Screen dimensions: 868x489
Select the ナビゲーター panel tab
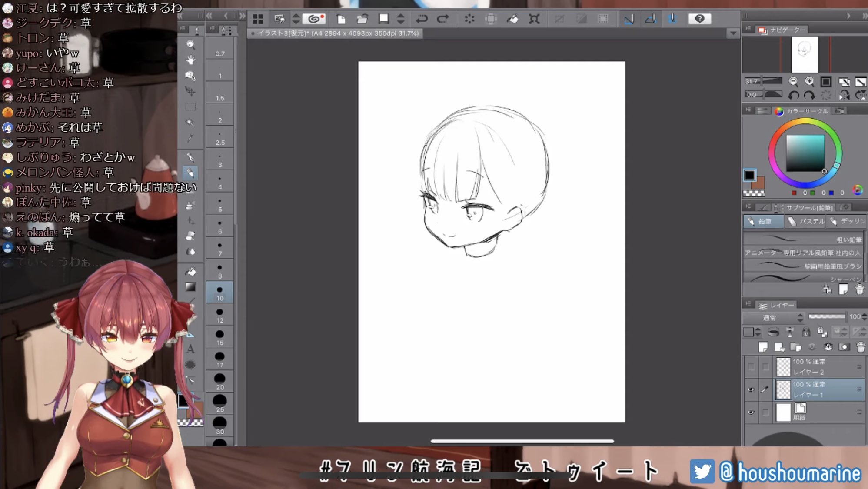pos(782,30)
